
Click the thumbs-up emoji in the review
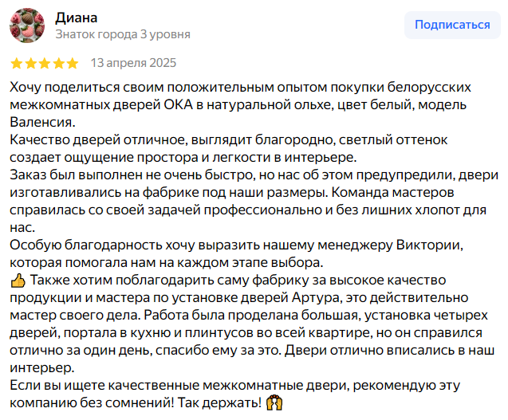(x=18, y=281)
